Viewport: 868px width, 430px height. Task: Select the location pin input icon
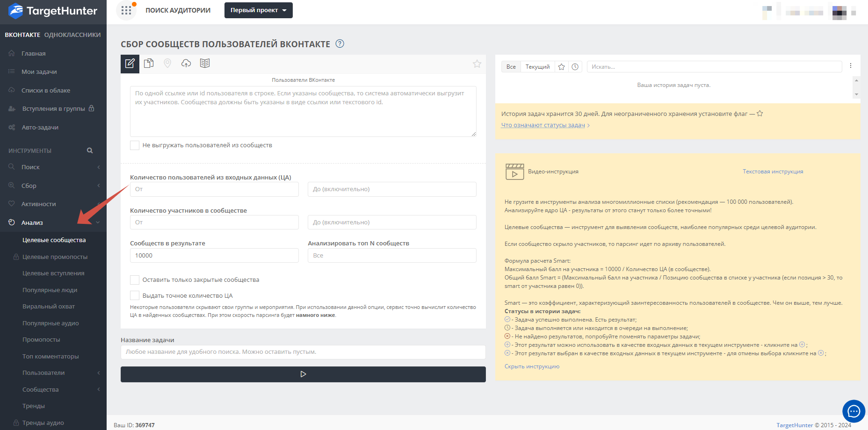tap(167, 64)
